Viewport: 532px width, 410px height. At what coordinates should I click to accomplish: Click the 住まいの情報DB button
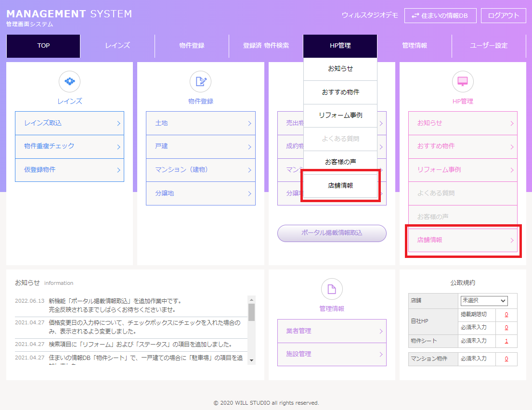(440, 15)
